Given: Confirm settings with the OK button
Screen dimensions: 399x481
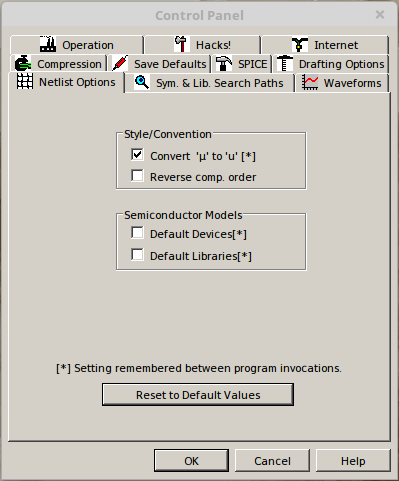Looking at the screenshot, I should pos(191,461).
